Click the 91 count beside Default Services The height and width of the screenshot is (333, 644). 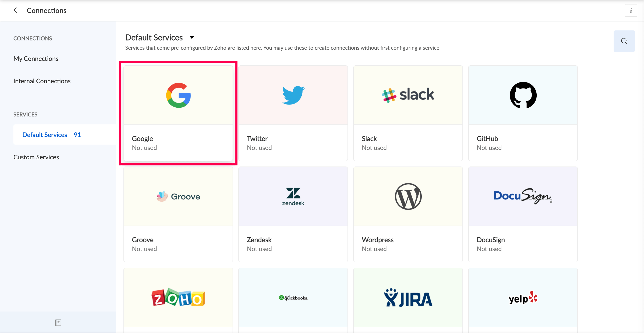click(x=77, y=134)
